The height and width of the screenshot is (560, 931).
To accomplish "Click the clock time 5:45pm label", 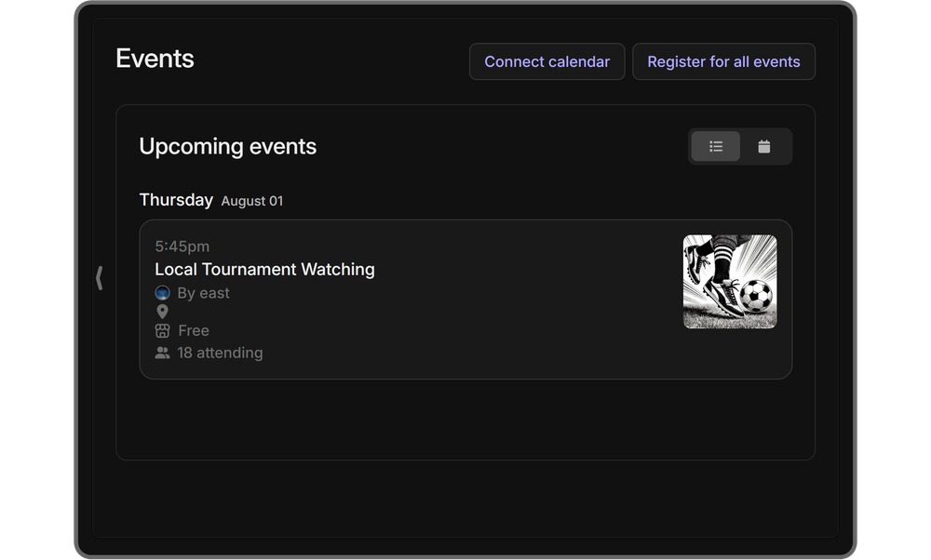I will [182, 246].
